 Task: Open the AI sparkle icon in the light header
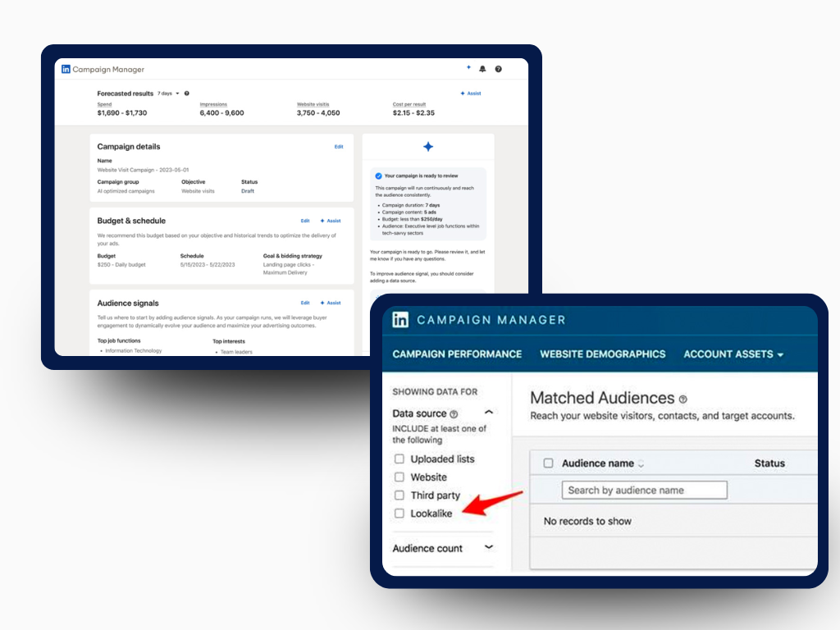tap(468, 67)
